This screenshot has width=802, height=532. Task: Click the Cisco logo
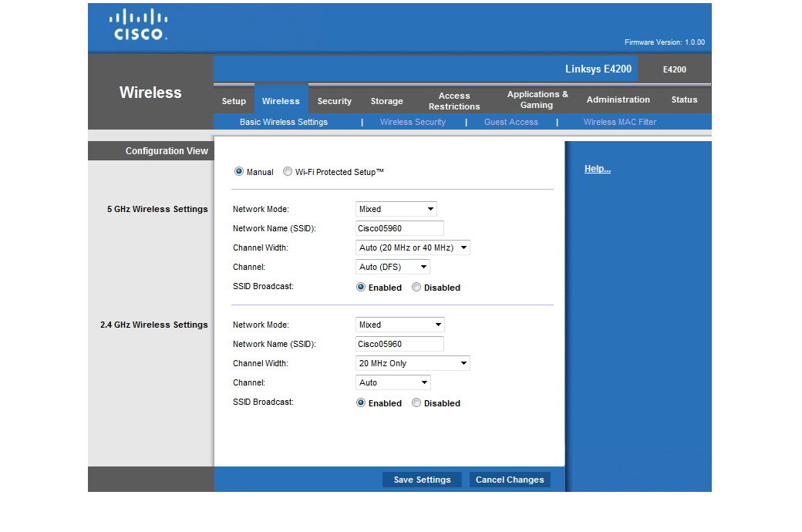pyautogui.click(x=139, y=25)
